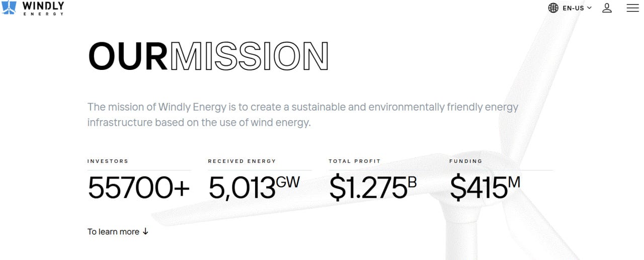Click the globe language icon
Viewport: 644px width, 260px height.
tap(553, 8)
